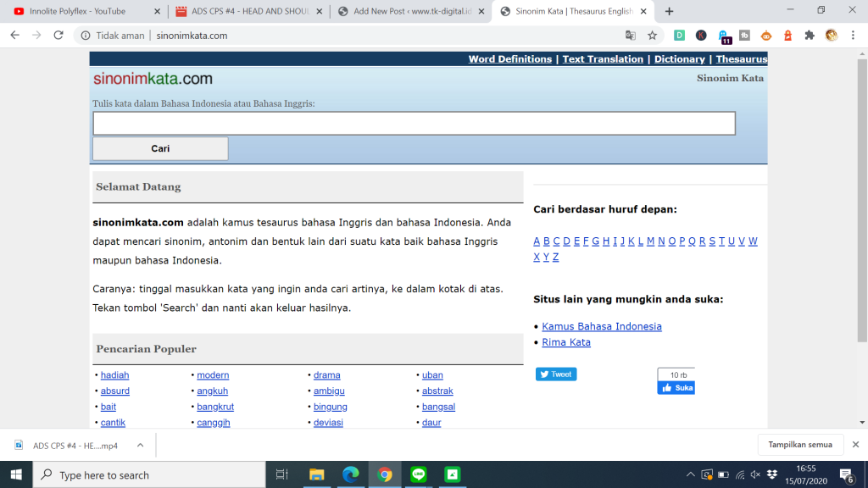This screenshot has height=488, width=868.
Task: Click the page vertical scrollbar
Action: coord(861,212)
